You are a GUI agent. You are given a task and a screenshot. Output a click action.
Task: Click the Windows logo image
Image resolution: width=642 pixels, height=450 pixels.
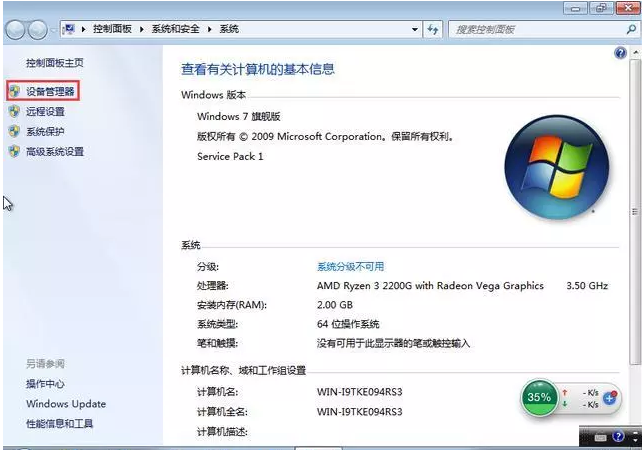click(557, 167)
